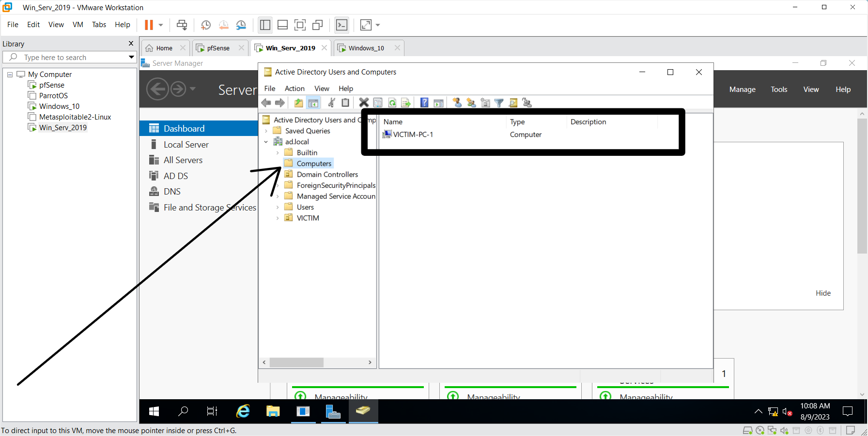Viewport: 868px width, 436px height.
Task: Enter VMware full screen mode icon
Action: click(x=300, y=25)
